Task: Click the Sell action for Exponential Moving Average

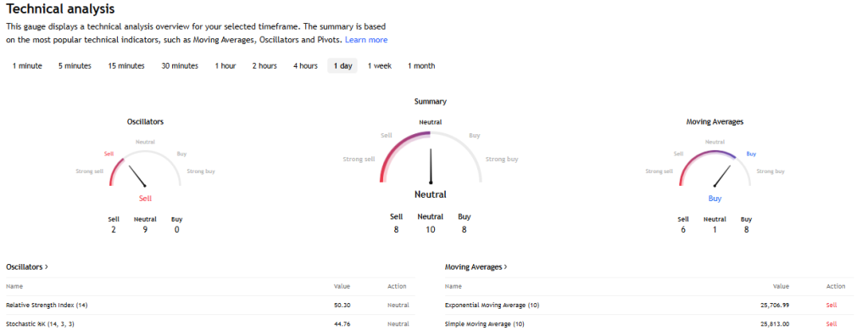Action: tap(832, 306)
